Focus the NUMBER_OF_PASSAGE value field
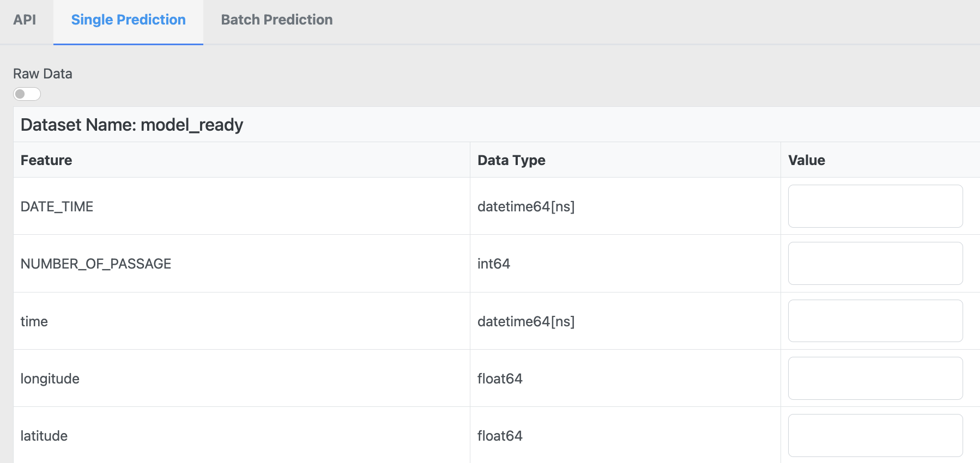980x463 pixels. pyautogui.click(x=875, y=264)
